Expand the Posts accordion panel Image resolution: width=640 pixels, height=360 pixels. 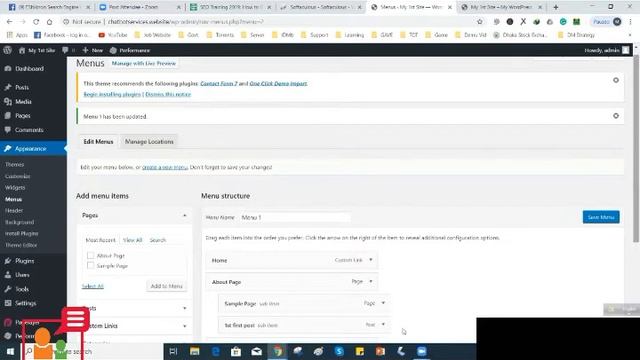184,308
